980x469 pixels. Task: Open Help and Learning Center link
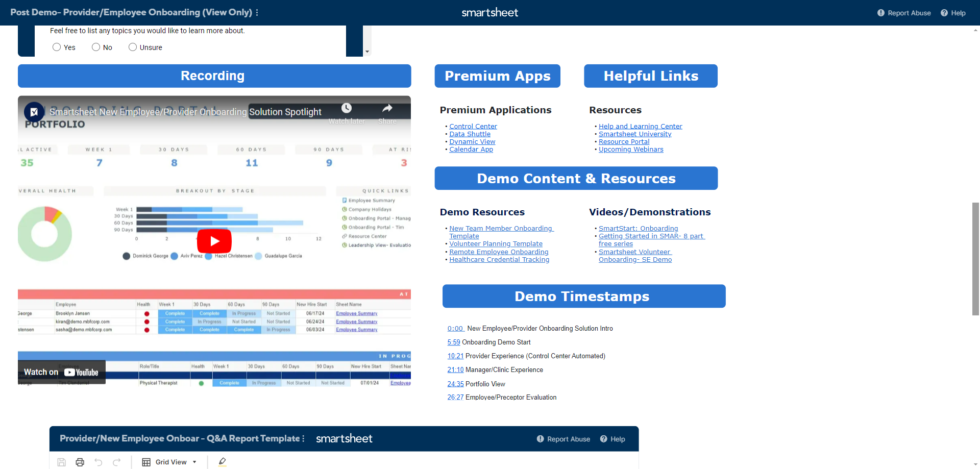point(640,126)
